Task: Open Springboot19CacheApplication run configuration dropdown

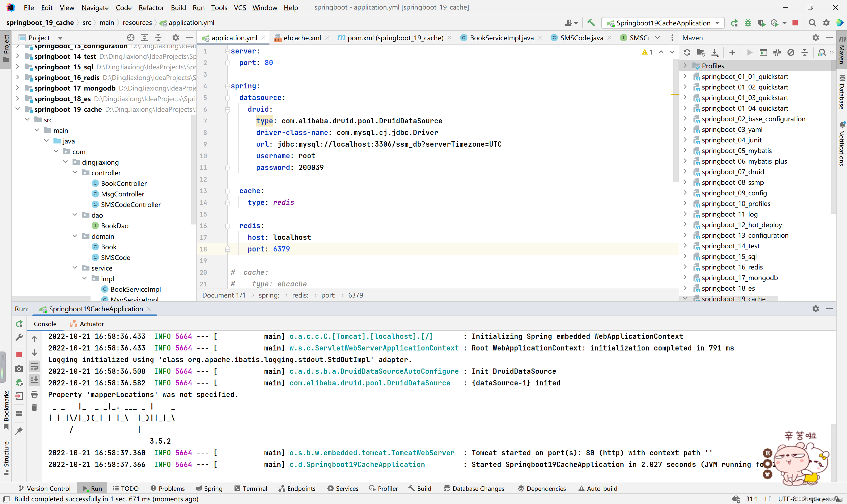Action: point(663,23)
